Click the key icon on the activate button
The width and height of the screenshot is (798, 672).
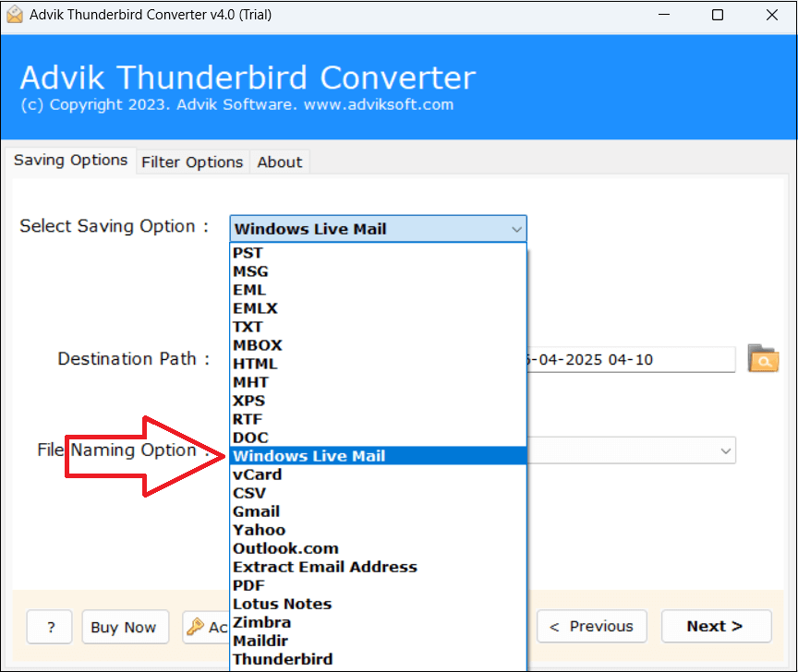click(x=195, y=626)
